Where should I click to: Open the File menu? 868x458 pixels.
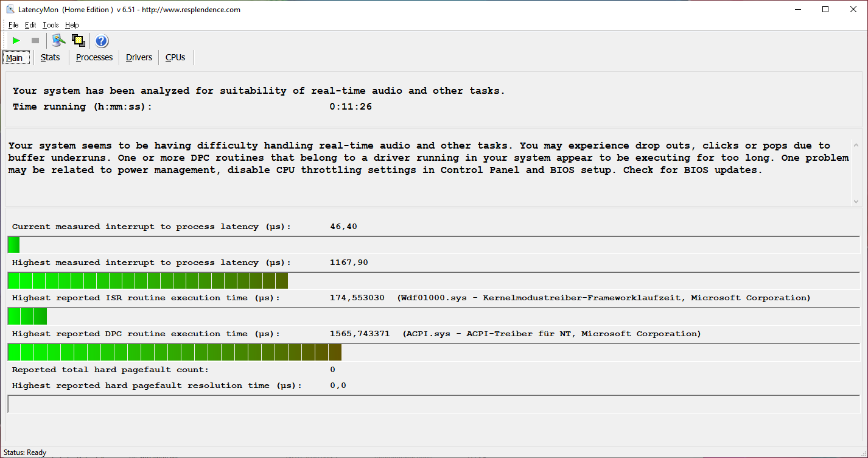13,25
